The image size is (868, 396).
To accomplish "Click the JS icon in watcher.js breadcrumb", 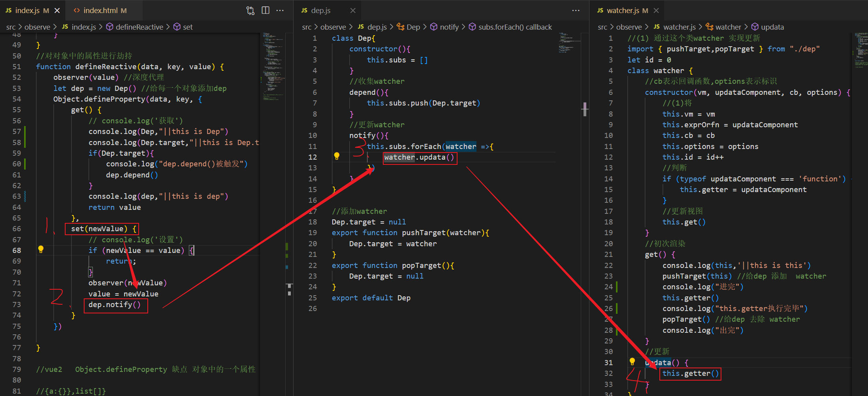I will pos(657,27).
